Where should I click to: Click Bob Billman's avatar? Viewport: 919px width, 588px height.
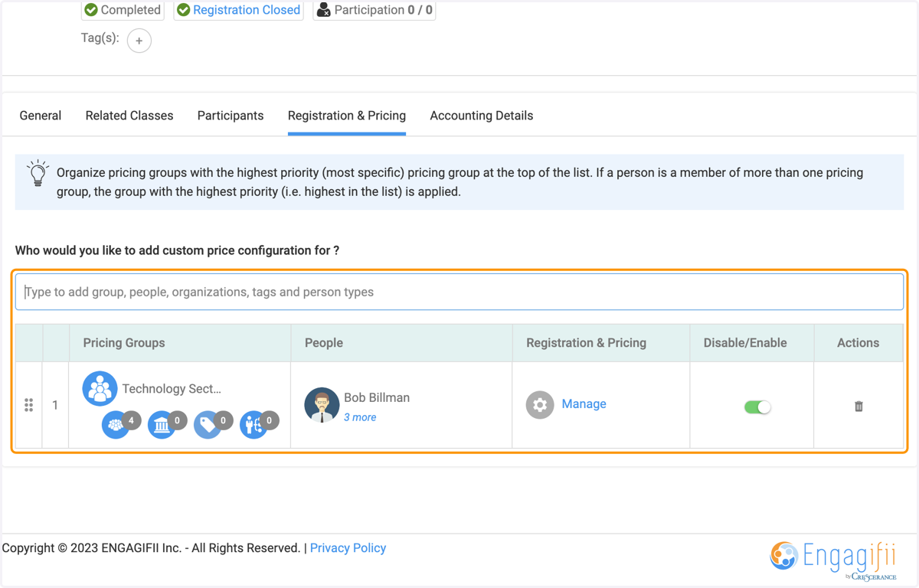click(x=322, y=405)
